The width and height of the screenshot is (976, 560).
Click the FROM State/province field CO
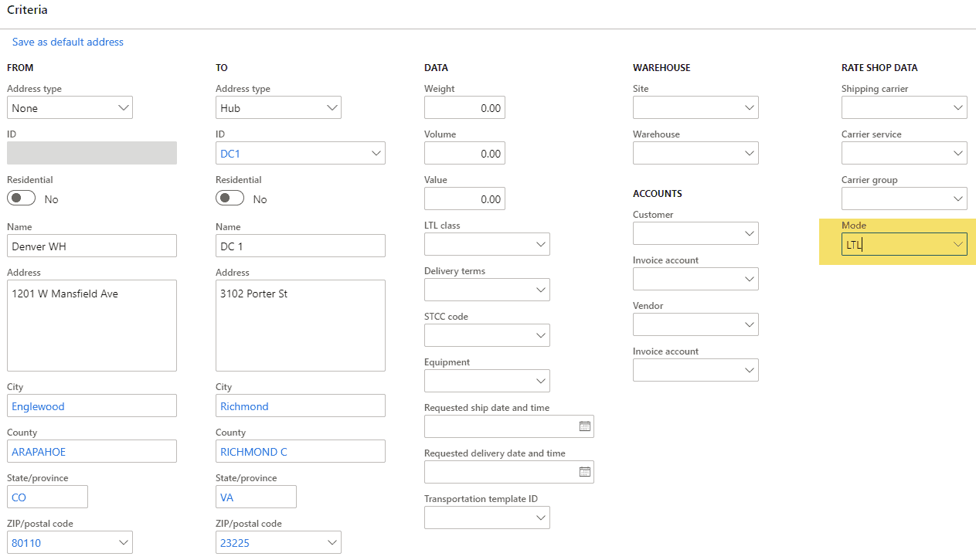[47, 497]
